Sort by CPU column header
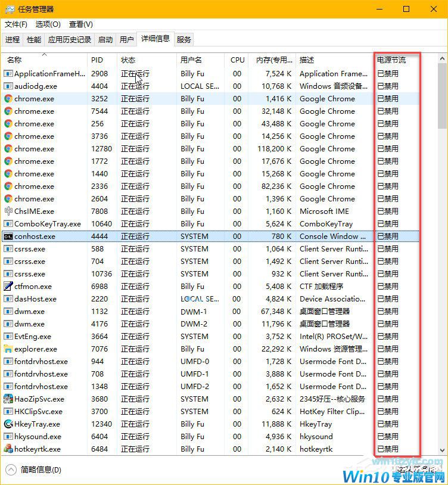448x485 pixels. click(x=237, y=60)
